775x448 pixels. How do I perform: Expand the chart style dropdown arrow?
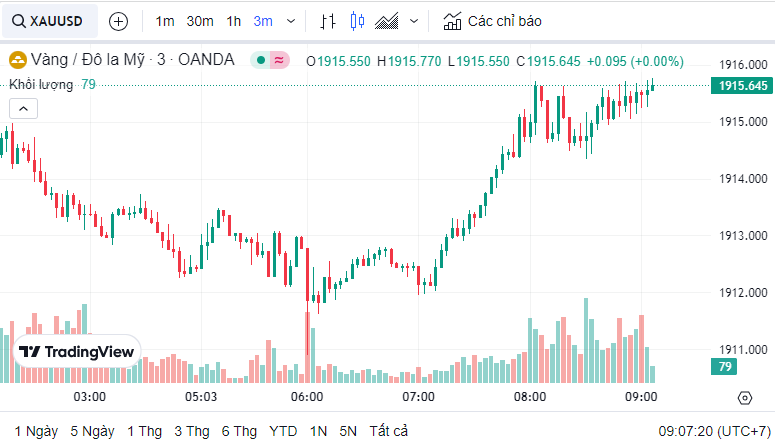[414, 21]
